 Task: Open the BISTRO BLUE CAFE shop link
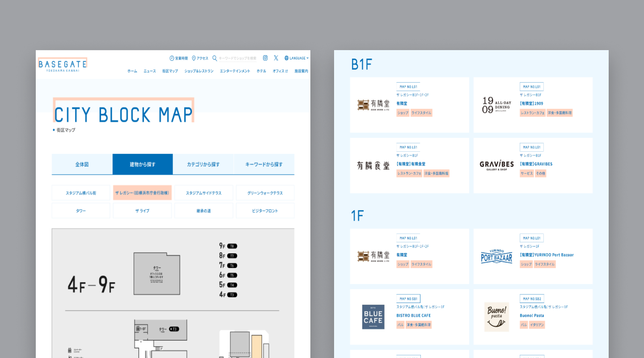coord(414,315)
